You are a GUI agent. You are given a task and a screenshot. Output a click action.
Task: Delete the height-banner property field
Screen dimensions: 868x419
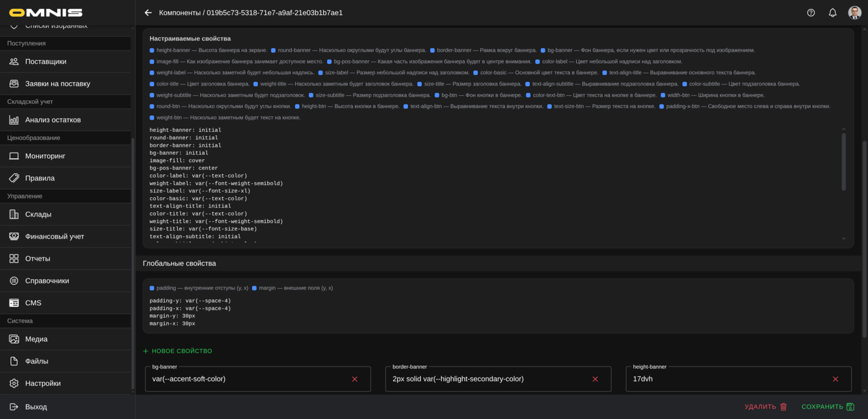[835, 379]
